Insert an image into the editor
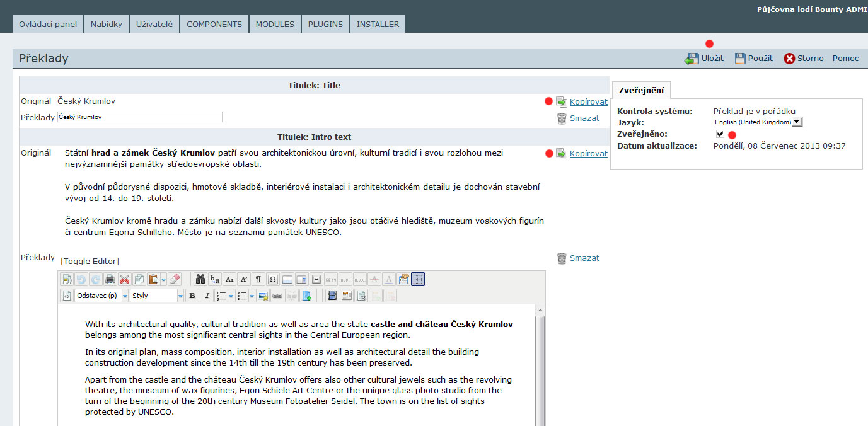The width and height of the screenshot is (868, 426). (263, 296)
